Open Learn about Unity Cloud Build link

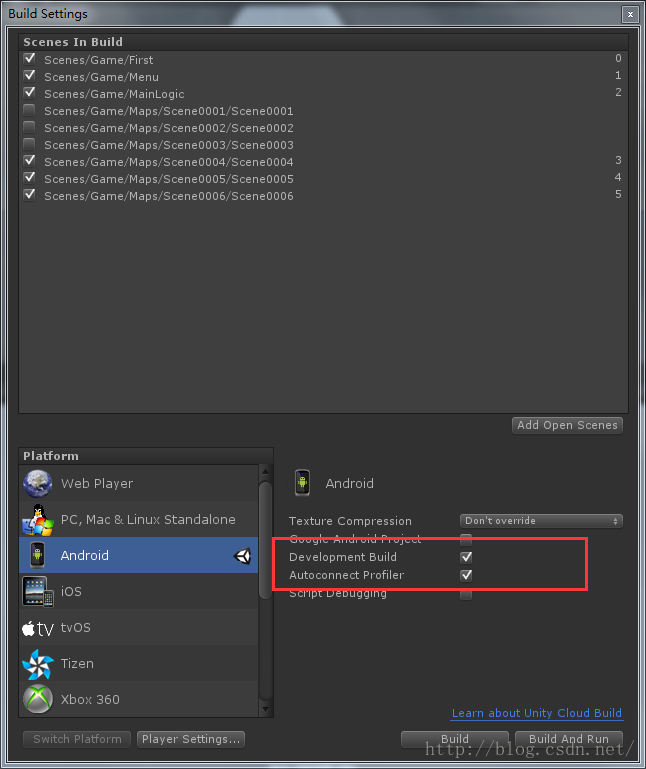pyautogui.click(x=537, y=713)
